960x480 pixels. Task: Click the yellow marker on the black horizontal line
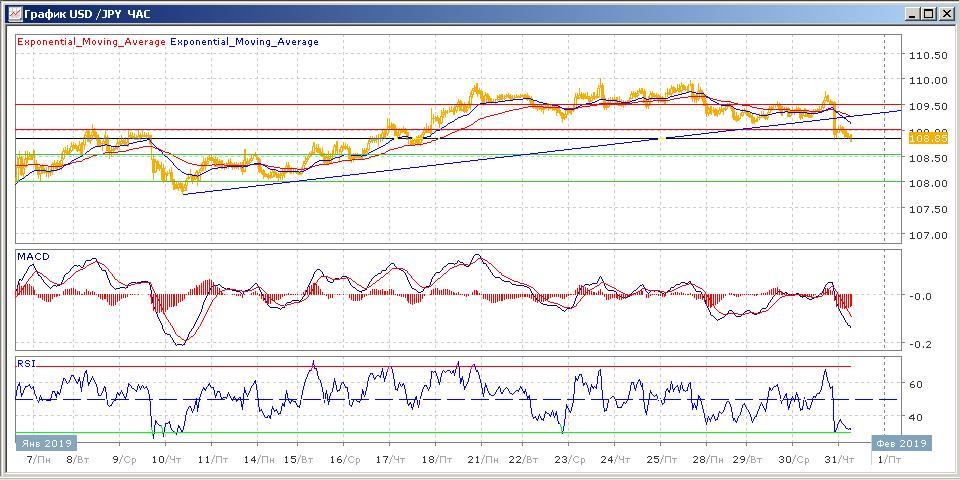pos(661,139)
